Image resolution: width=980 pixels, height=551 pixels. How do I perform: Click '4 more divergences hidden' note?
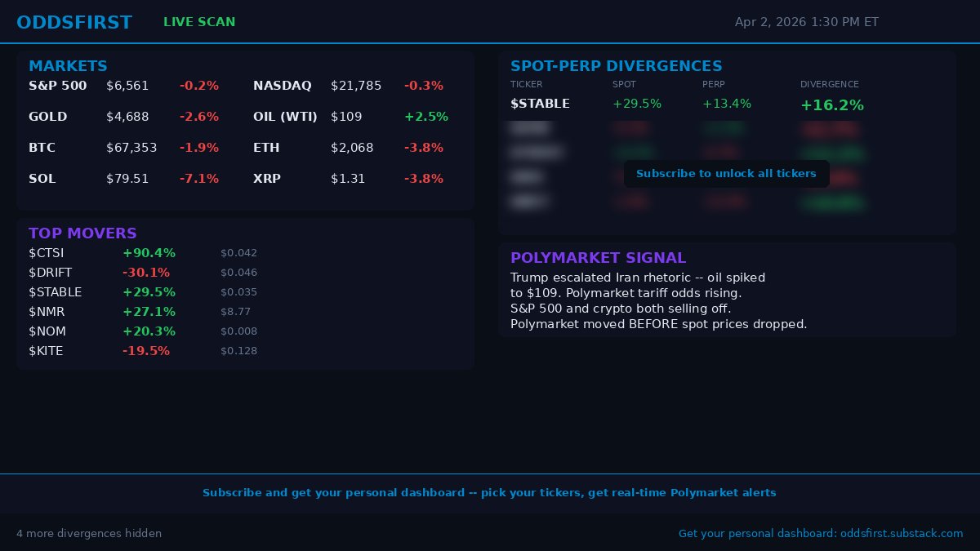(x=89, y=534)
